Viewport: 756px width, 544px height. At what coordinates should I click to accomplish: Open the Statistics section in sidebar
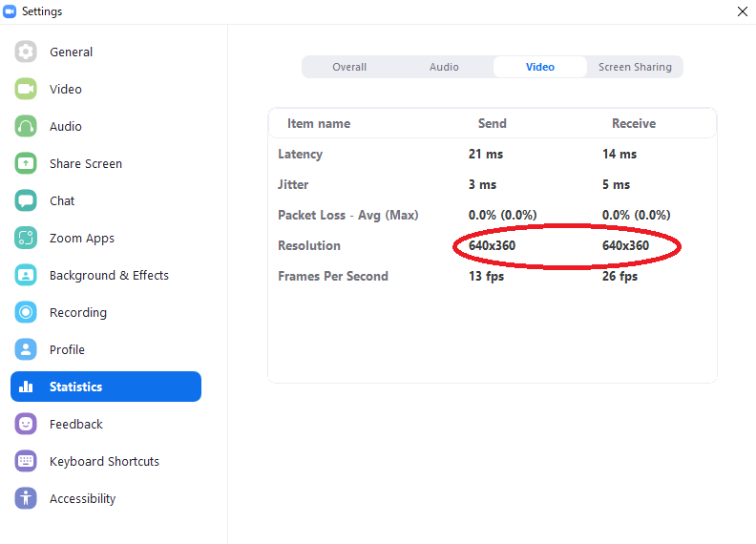pyautogui.click(x=105, y=387)
